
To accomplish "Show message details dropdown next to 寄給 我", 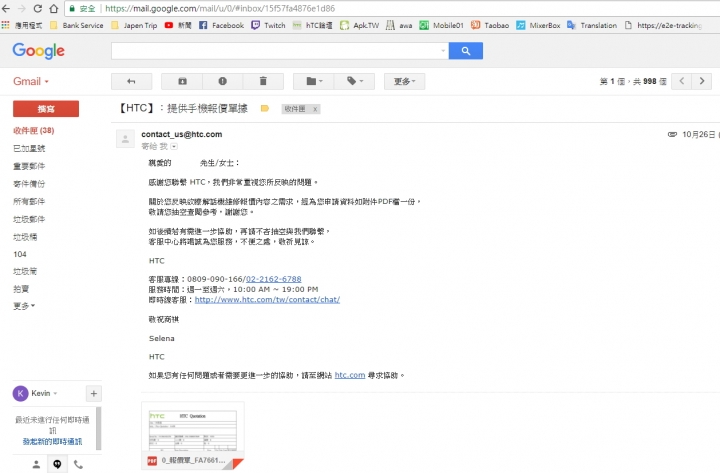I will point(174,147).
